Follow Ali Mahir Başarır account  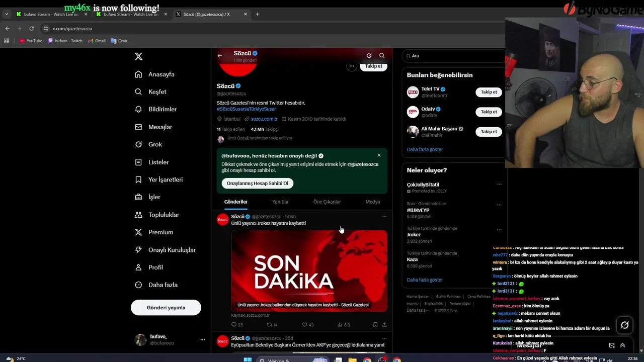pos(489,132)
